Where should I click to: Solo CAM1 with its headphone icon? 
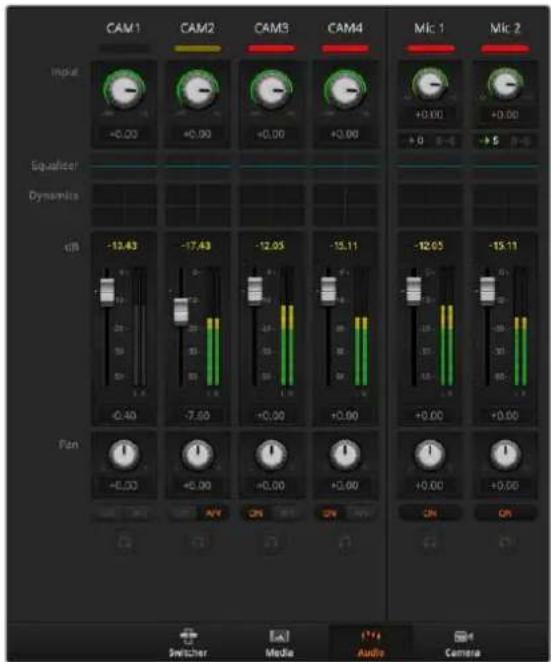[x=124, y=542]
